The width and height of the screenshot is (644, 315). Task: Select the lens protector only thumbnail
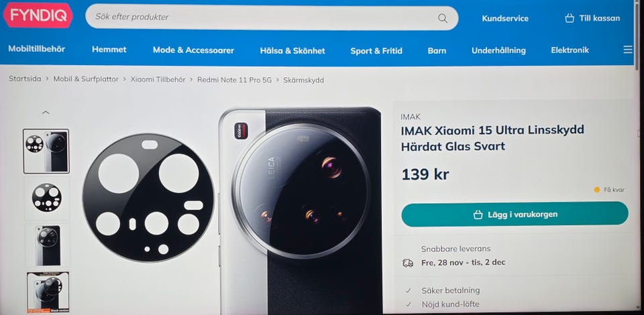click(x=46, y=198)
